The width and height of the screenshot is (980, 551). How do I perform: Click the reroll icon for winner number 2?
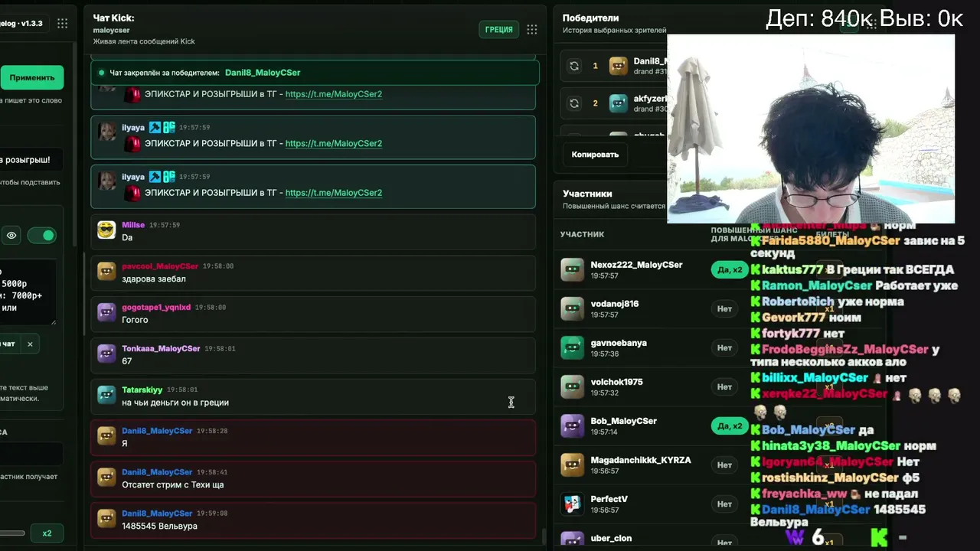click(x=573, y=103)
